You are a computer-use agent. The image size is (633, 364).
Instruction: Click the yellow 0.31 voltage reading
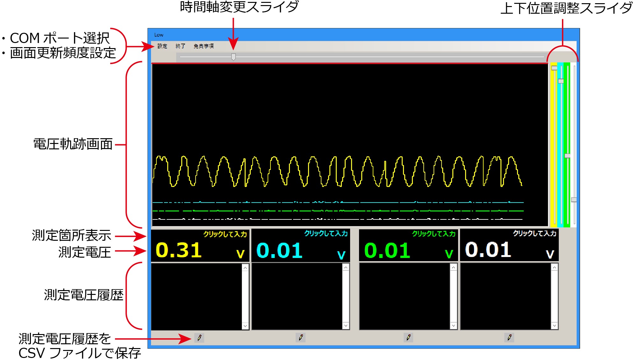[179, 250]
